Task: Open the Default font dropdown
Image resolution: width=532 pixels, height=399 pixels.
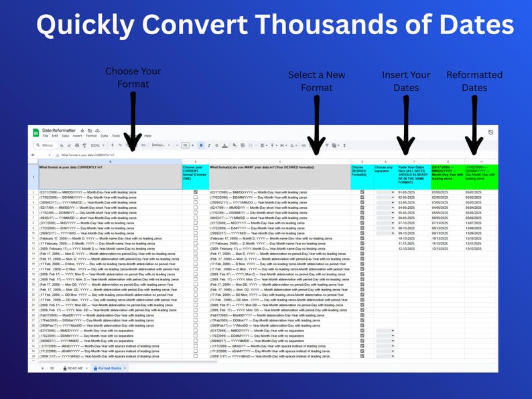Action: [x=161, y=145]
